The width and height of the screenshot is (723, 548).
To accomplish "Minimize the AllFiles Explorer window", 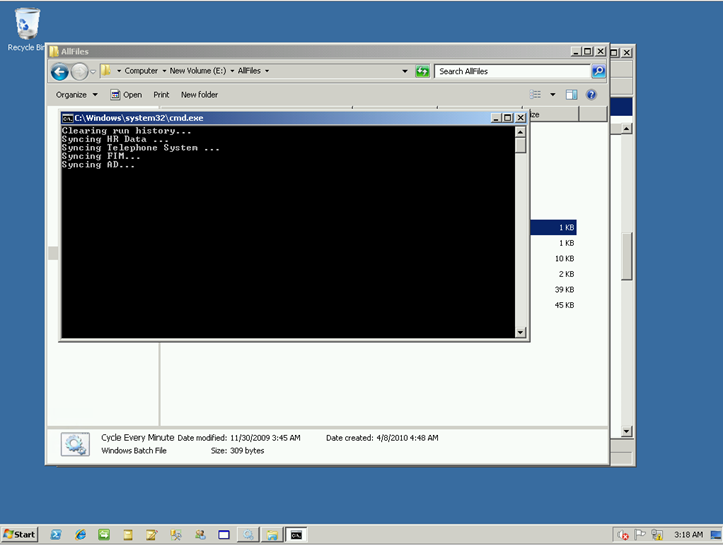I will tap(575, 52).
